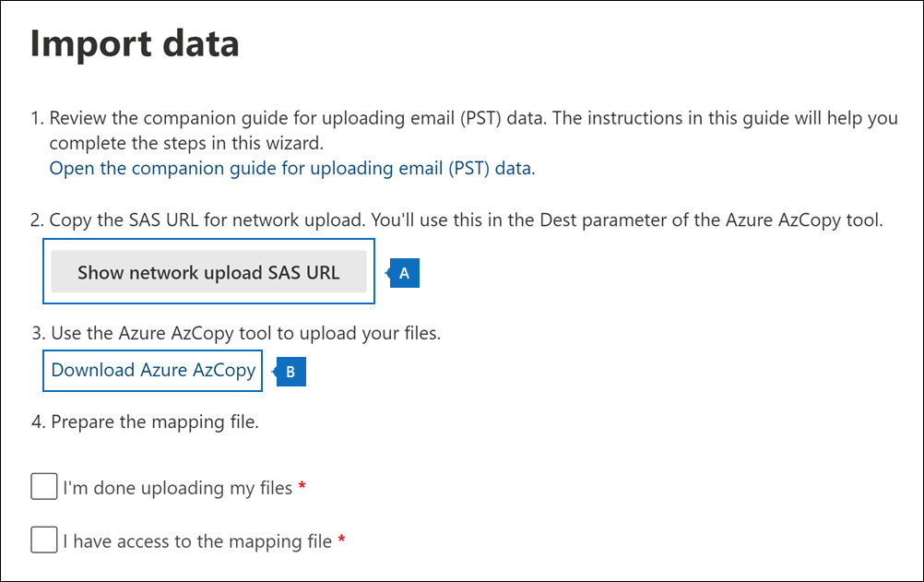Check the I have access to the mapping file box
This screenshot has height=582, width=924.
tap(43, 540)
